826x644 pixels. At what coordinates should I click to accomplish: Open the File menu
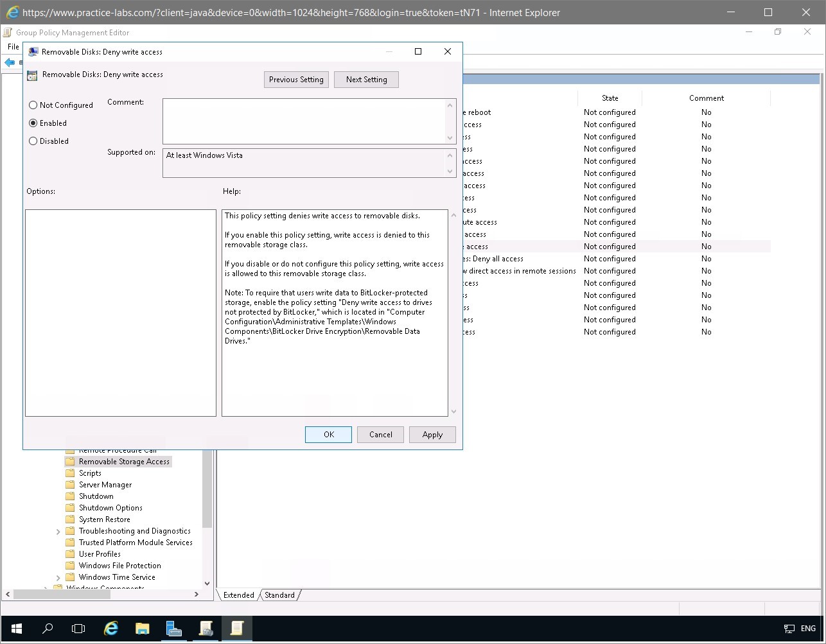(12, 46)
